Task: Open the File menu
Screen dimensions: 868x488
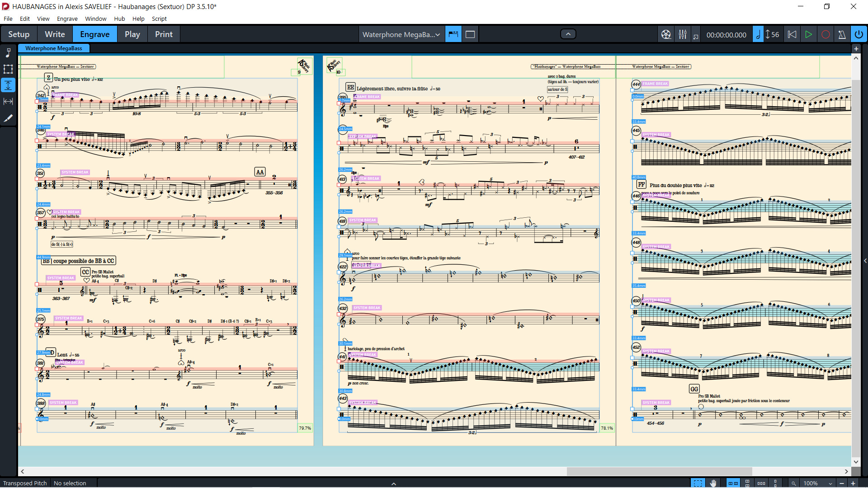Action: point(8,19)
